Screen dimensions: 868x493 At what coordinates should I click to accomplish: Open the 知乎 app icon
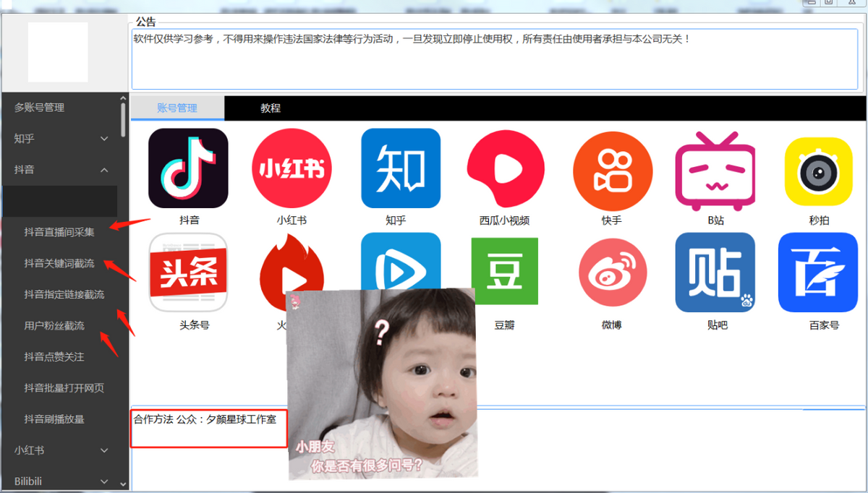tap(401, 168)
